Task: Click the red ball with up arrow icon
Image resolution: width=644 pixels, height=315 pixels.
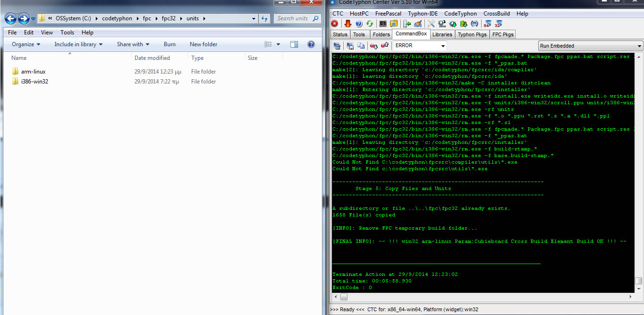Action: coord(385,46)
